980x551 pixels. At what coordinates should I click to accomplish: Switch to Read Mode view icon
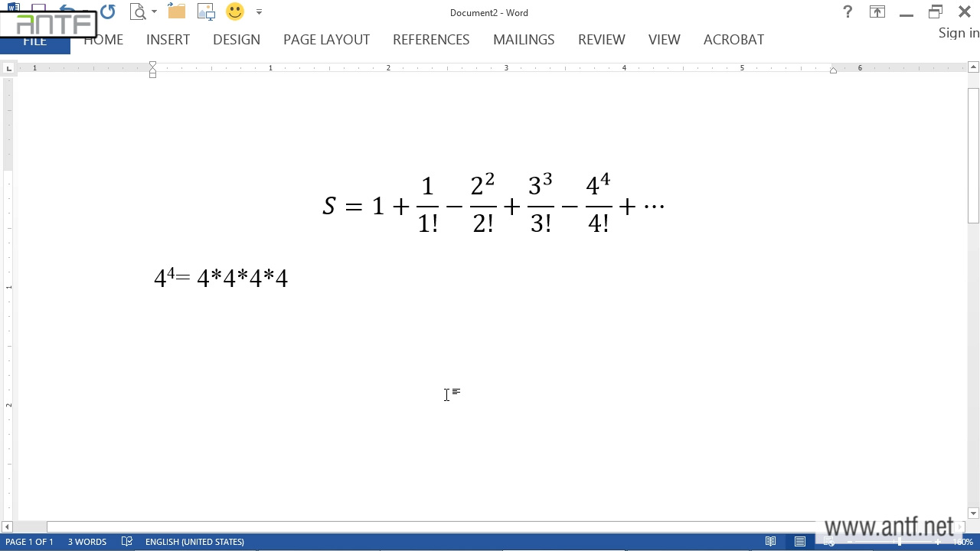point(771,542)
